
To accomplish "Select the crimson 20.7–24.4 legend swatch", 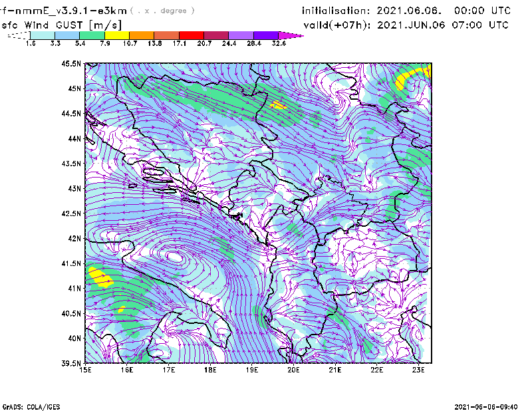I will click(x=216, y=35).
